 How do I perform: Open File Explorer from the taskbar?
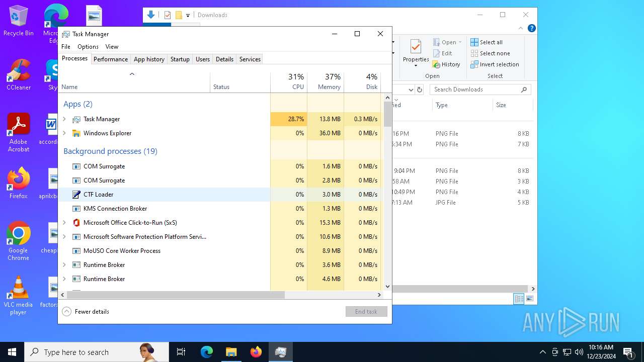(231, 352)
